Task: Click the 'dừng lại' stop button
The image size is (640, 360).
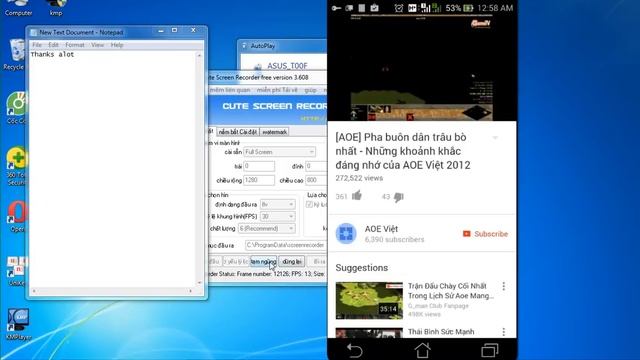Action: click(x=291, y=262)
